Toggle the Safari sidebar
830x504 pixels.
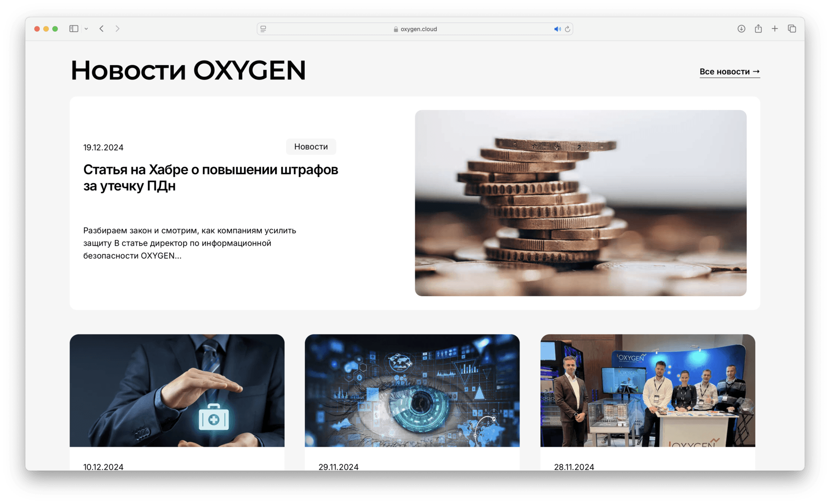tap(73, 29)
